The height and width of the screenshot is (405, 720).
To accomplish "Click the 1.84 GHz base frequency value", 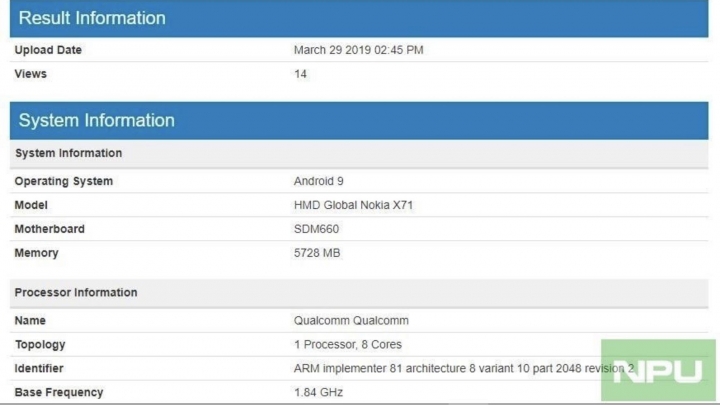I will coord(319,392).
